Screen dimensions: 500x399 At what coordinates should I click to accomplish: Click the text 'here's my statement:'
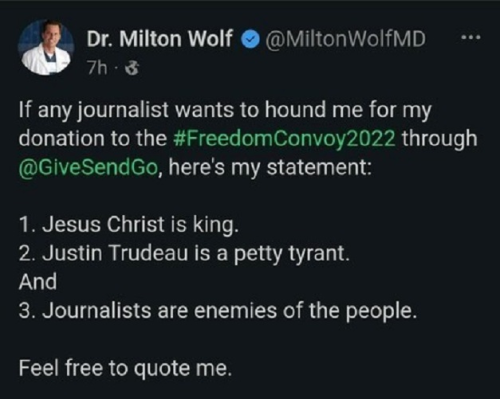[x=270, y=167]
